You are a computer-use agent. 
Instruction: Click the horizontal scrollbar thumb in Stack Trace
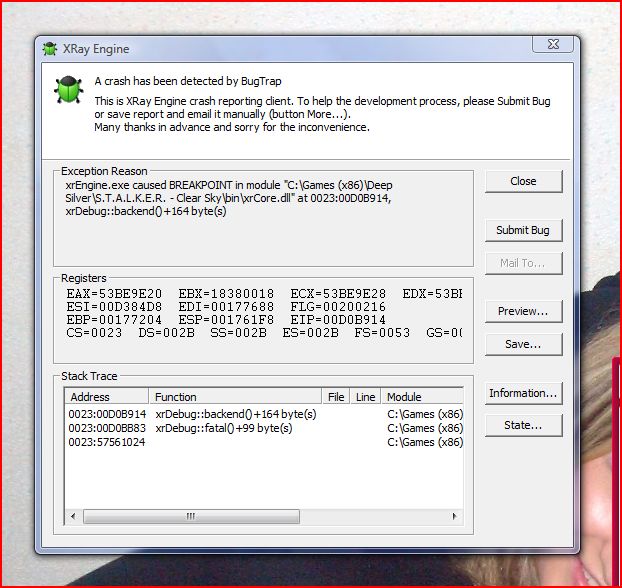[x=191, y=516]
